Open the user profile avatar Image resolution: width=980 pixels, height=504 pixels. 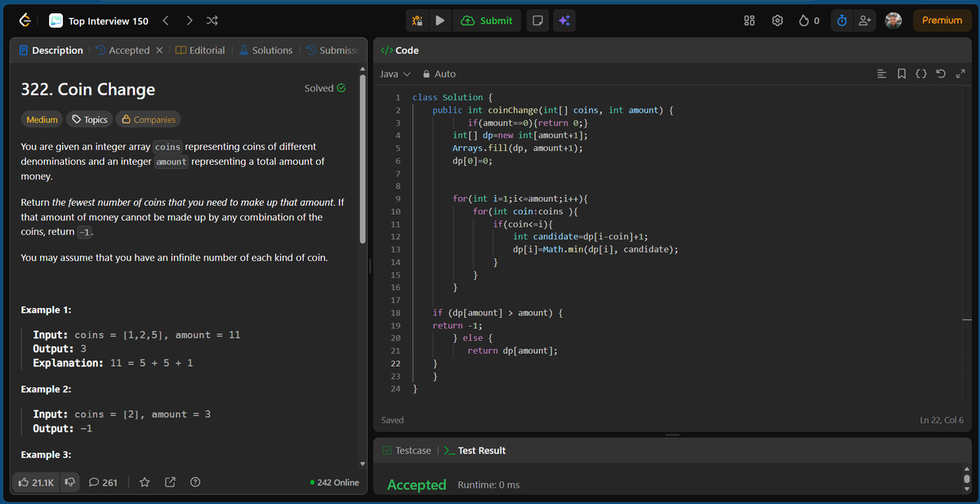[893, 20]
